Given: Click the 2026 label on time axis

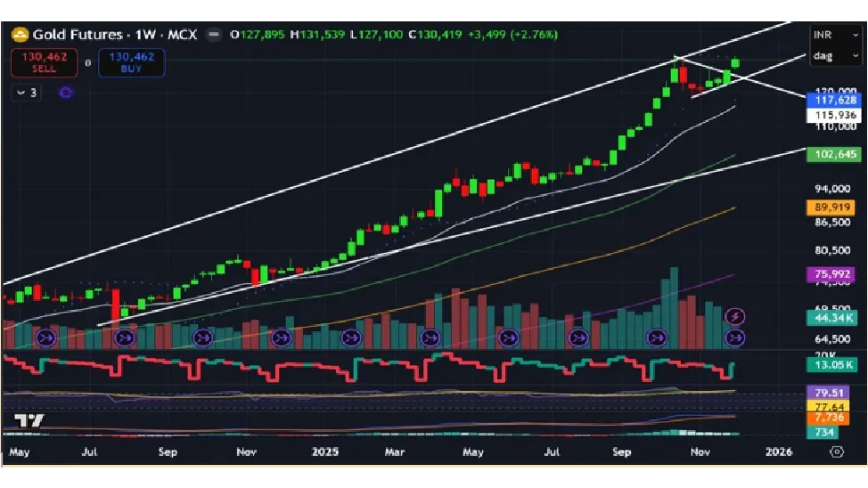Looking at the screenshot, I should 778,452.
